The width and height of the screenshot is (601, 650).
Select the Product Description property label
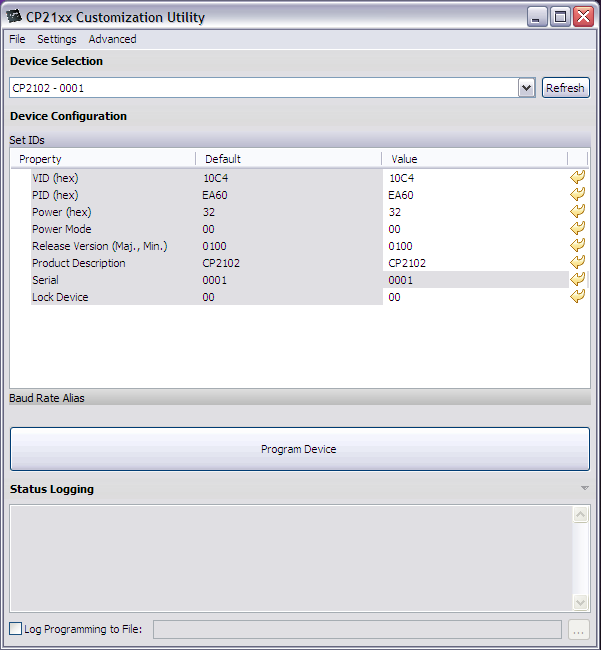79,263
